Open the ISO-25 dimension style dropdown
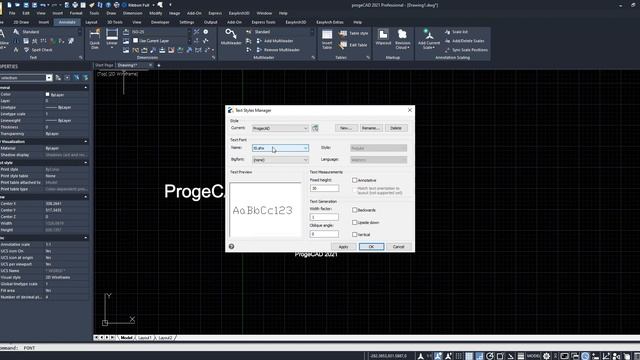This screenshot has height=360, width=640. tap(161, 32)
